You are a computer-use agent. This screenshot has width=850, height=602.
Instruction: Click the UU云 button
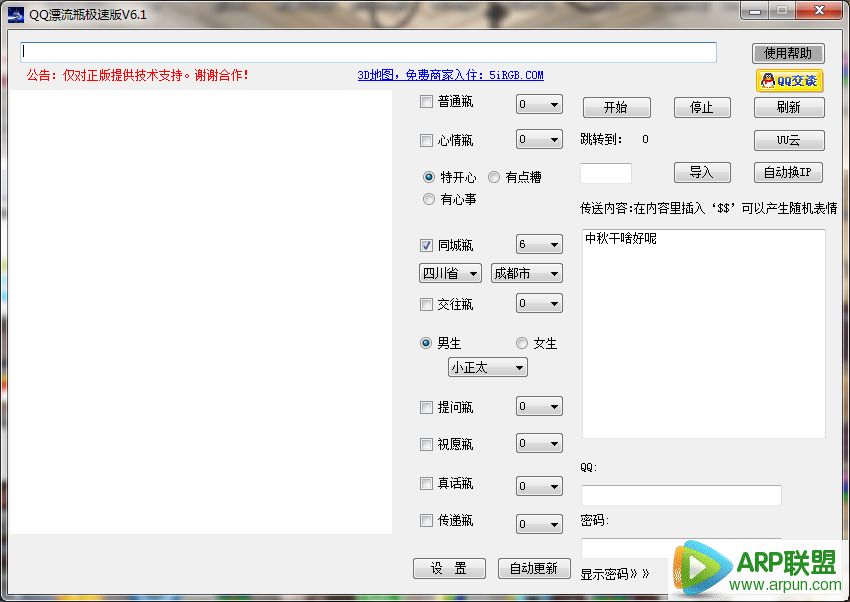click(x=789, y=140)
